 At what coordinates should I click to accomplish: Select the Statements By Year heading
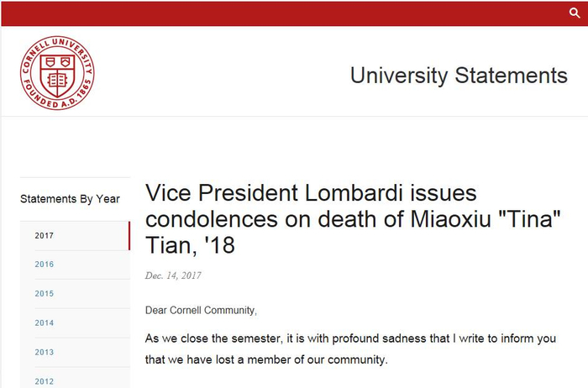[x=70, y=199]
